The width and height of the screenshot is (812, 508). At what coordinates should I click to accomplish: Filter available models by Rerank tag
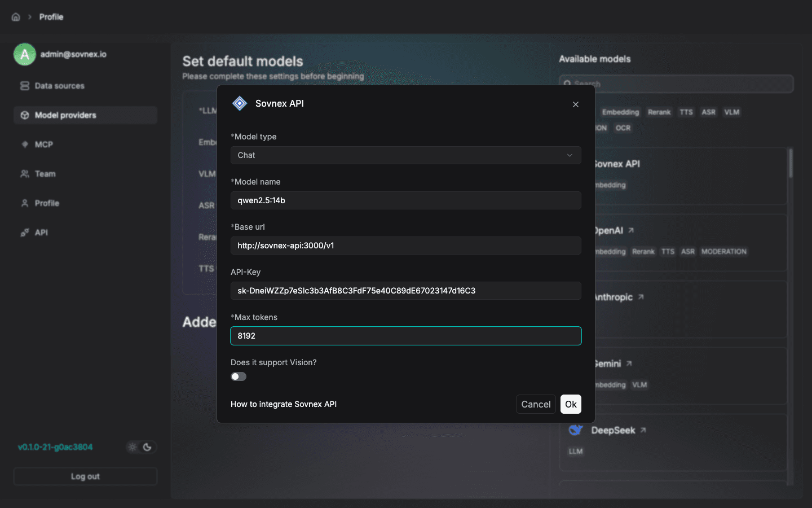click(659, 112)
